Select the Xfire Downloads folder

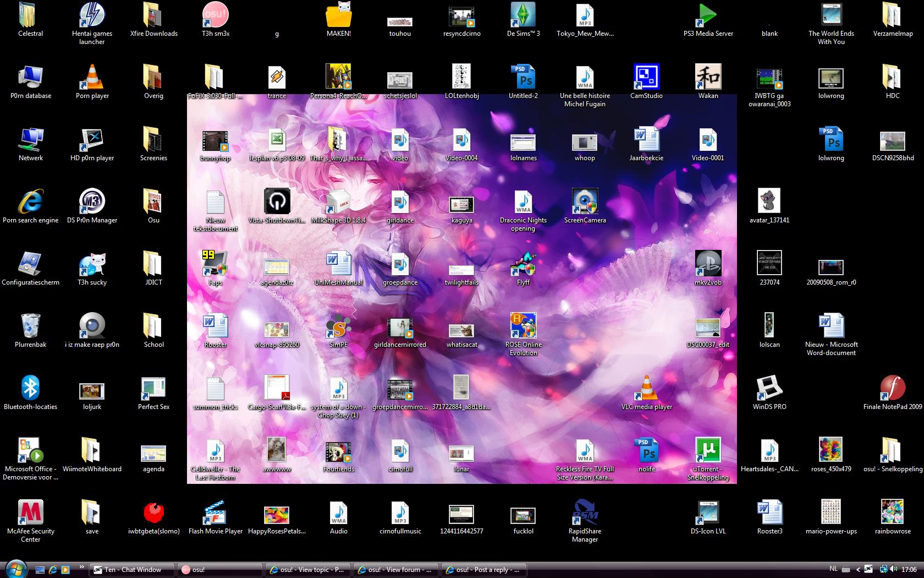(x=153, y=20)
